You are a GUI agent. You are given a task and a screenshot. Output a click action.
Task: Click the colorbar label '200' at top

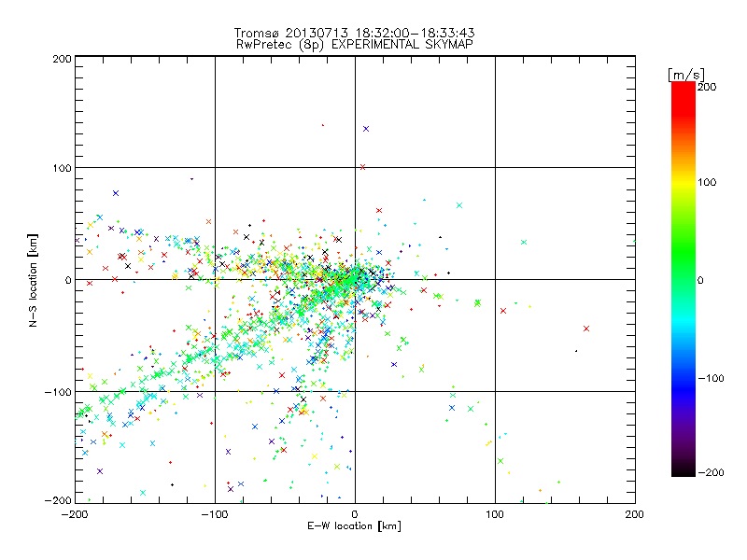click(707, 87)
